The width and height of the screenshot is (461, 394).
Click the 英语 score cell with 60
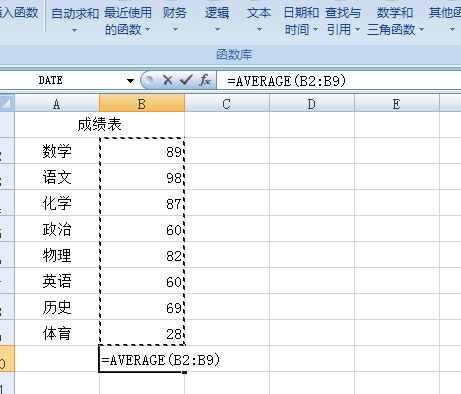tap(142, 281)
